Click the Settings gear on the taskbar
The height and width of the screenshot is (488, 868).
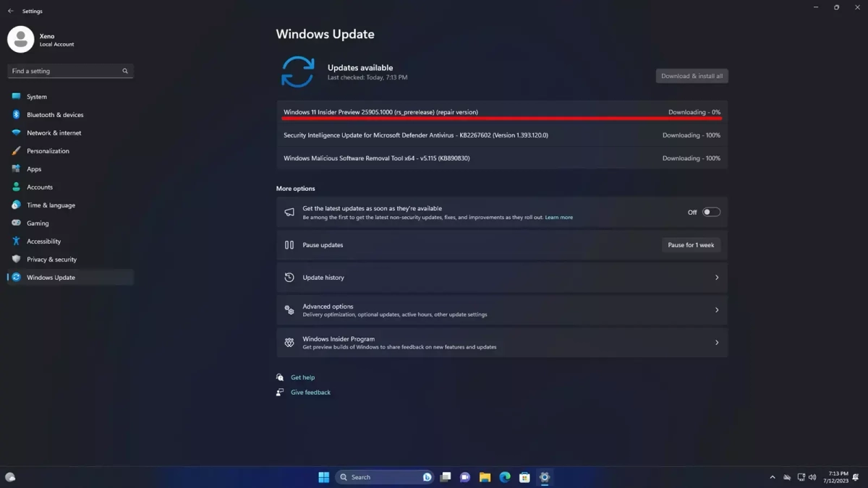point(545,477)
